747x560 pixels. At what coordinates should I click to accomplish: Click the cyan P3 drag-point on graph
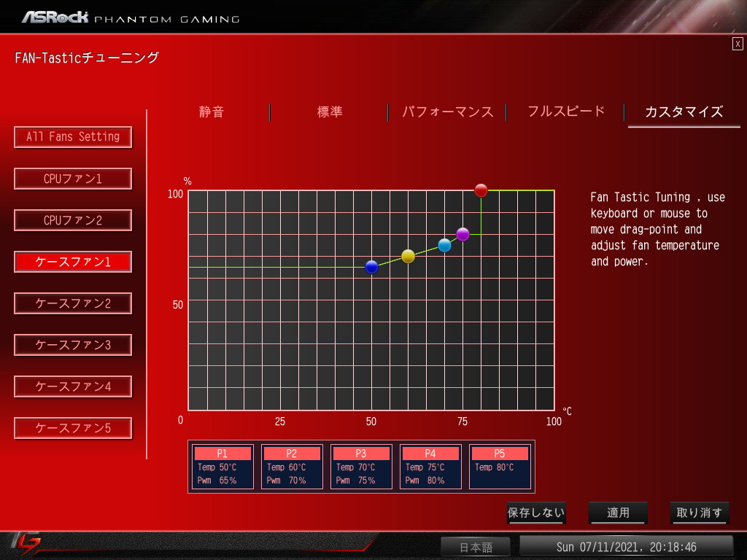click(x=444, y=245)
